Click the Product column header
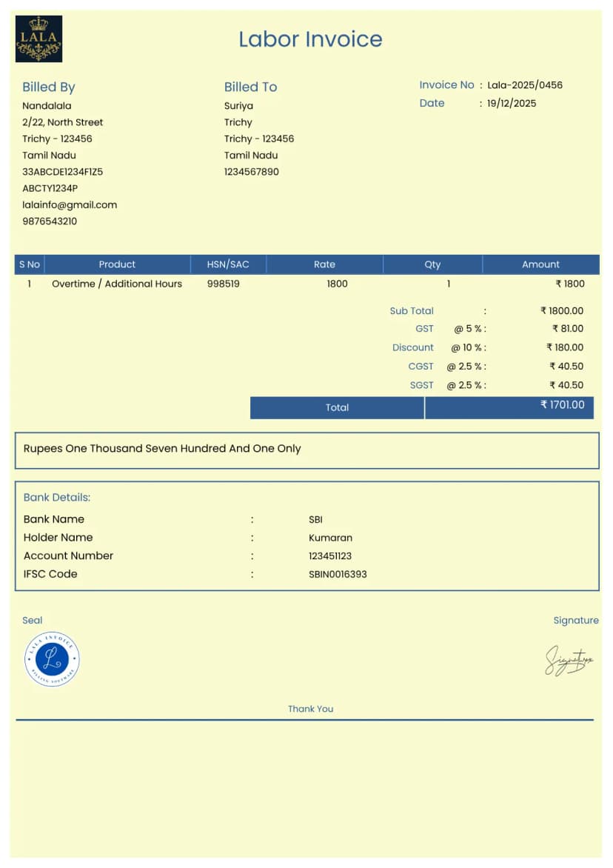613x868 pixels. click(x=117, y=264)
